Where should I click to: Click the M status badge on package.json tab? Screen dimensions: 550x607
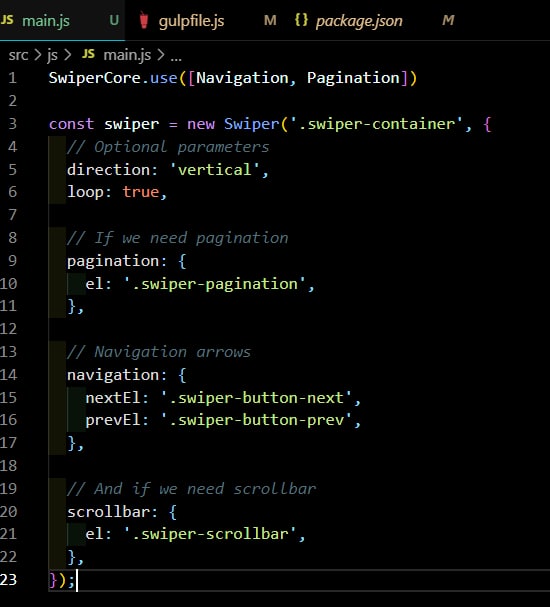pos(448,20)
